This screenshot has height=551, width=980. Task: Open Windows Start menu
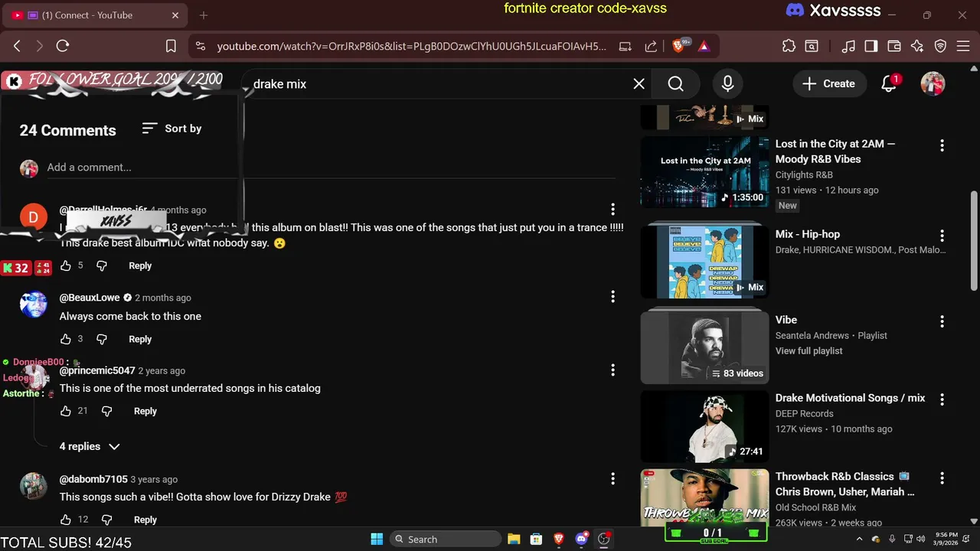pyautogui.click(x=377, y=539)
